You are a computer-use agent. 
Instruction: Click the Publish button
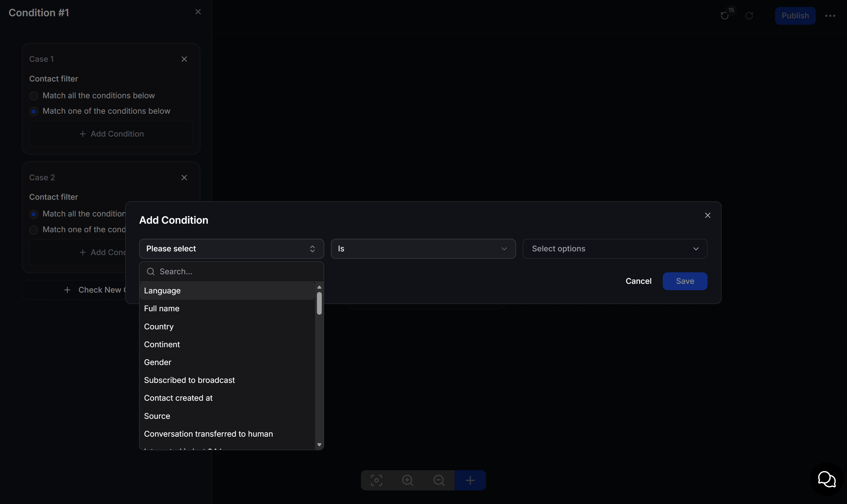pos(795,16)
